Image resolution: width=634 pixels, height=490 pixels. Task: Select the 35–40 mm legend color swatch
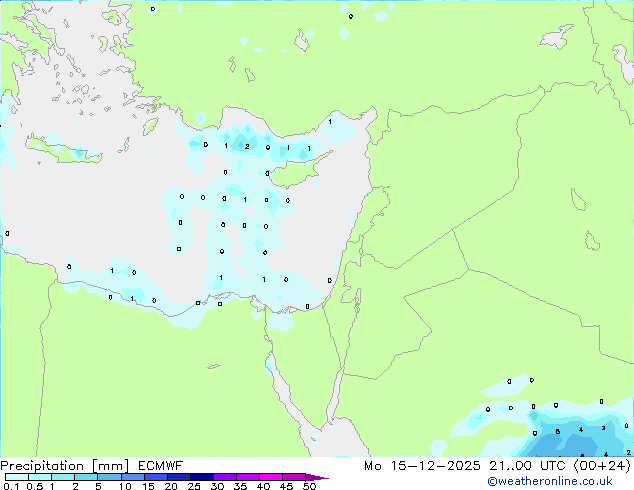click(248, 477)
